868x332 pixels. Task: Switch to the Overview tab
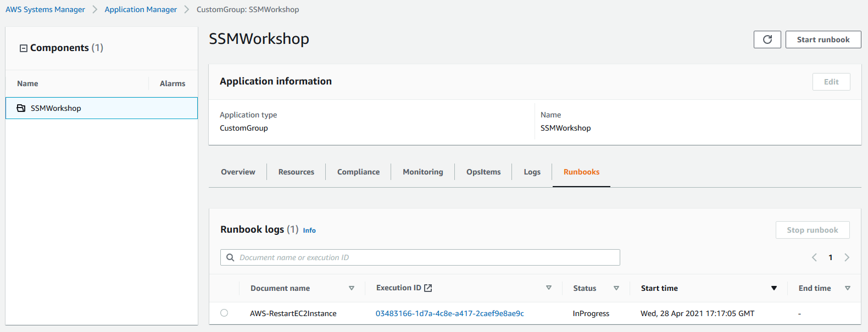(x=238, y=172)
